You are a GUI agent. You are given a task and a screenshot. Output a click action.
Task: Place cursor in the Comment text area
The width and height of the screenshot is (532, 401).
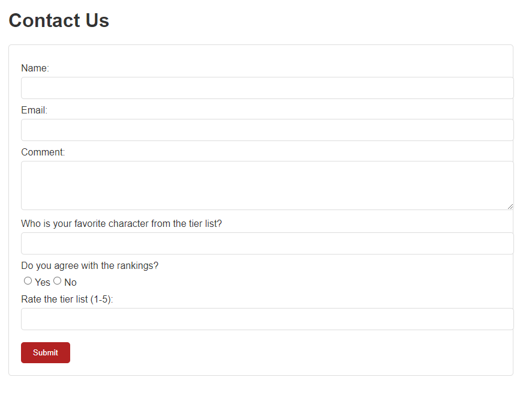click(267, 185)
